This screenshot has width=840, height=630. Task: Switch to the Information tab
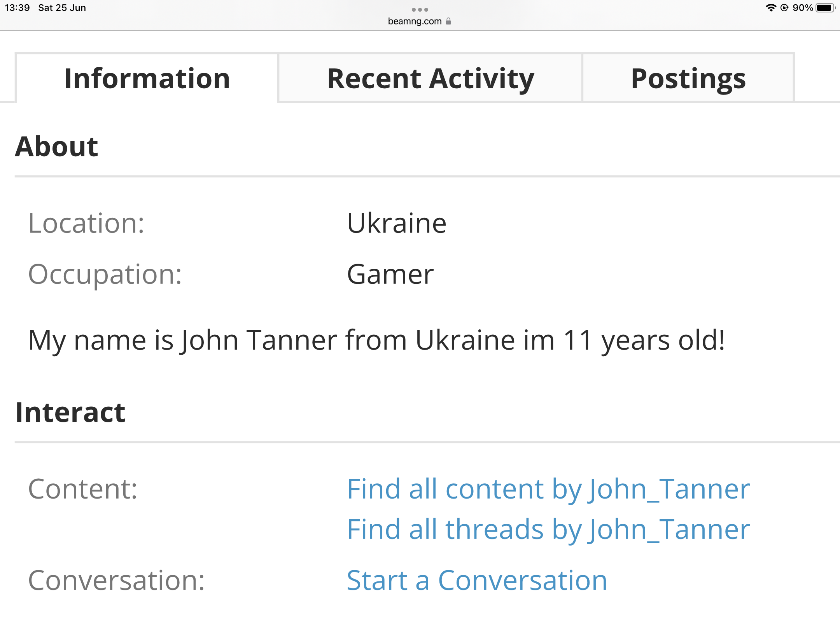coord(147,78)
